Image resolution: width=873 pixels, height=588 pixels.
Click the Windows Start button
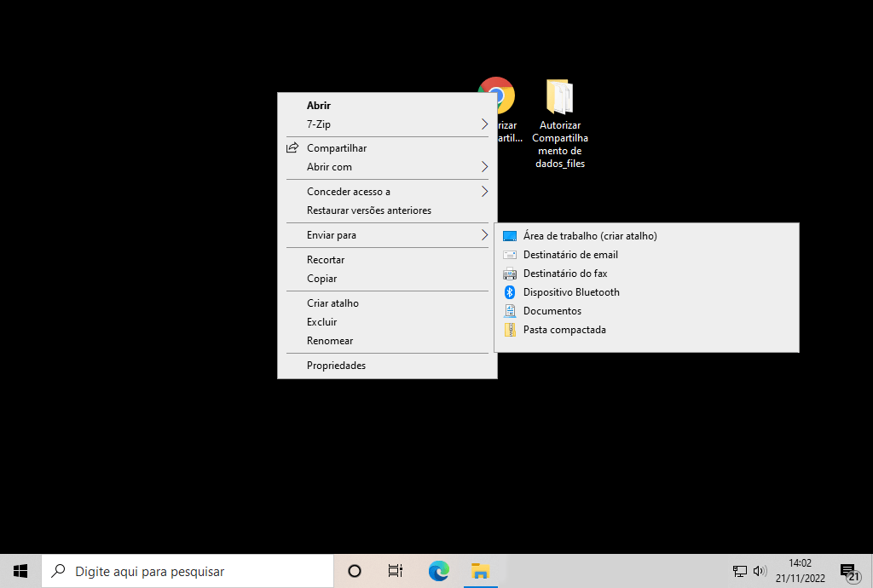(20, 571)
